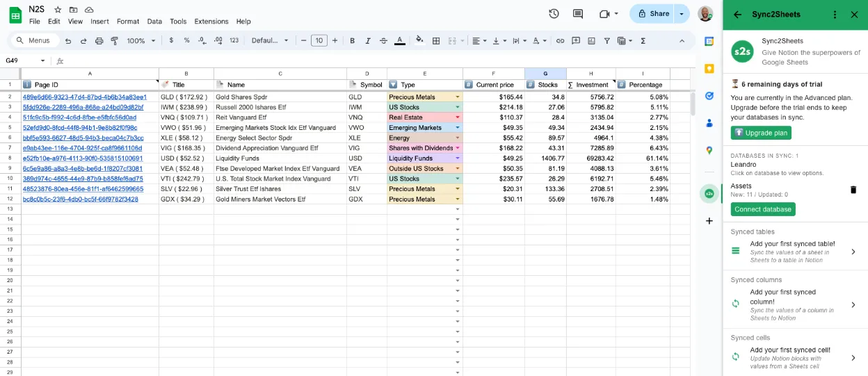Increase font size with plus button
The image size is (868, 376).
(x=335, y=41)
